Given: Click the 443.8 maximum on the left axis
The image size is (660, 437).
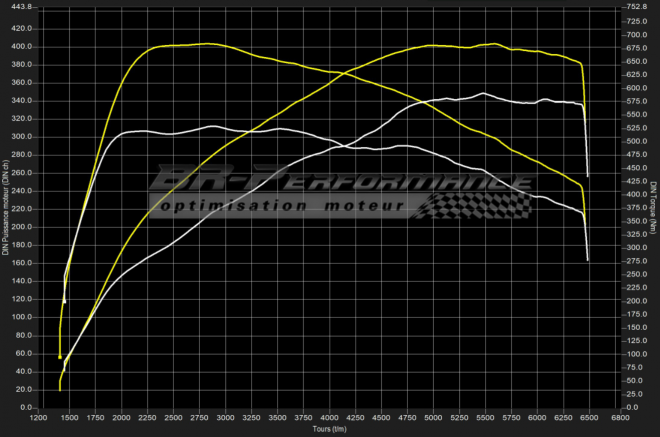Looking at the screenshot, I should 21,6.
